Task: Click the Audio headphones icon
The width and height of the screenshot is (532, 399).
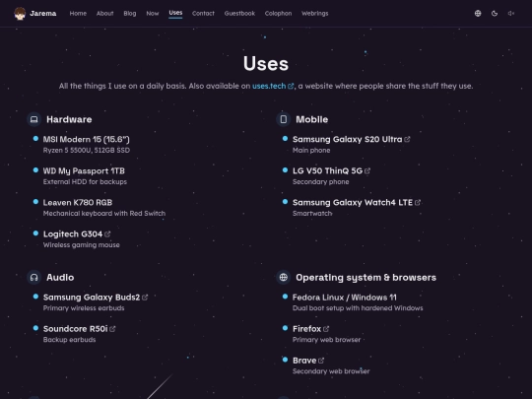Action: click(33, 278)
